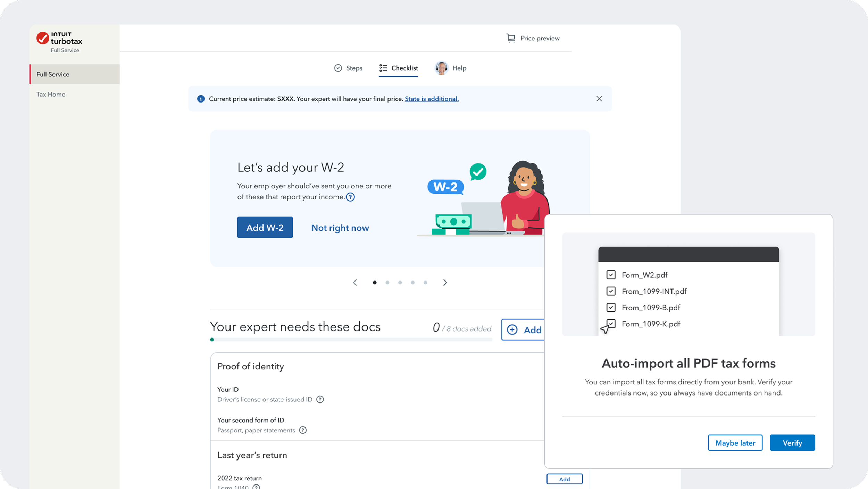Click the Intuit TurboTax logo

(59, 39)
